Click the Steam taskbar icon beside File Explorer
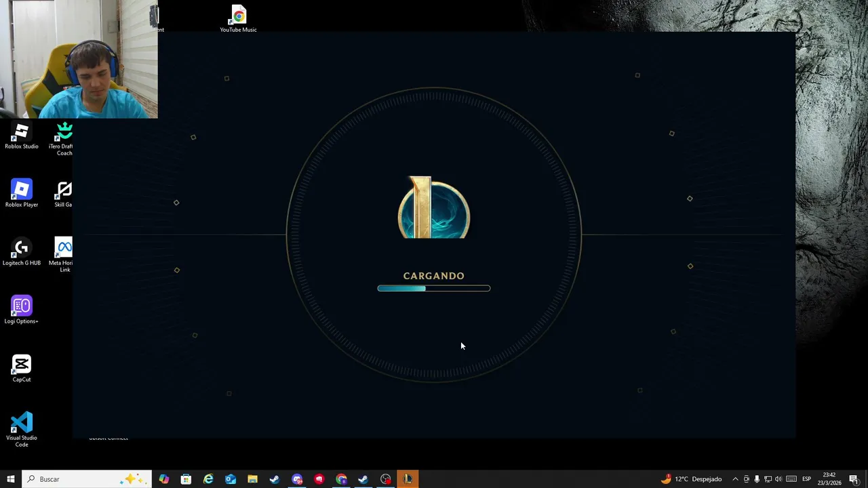The height and width of the screenshot is (488, 868). (x=275, y=479)
